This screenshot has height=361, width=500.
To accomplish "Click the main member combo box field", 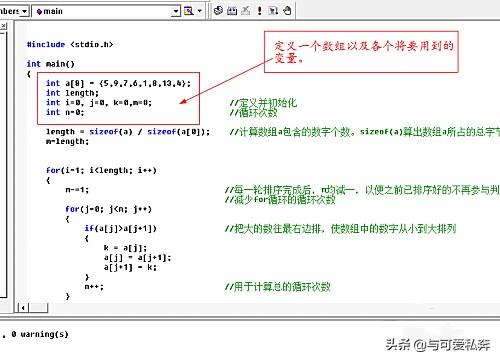I will [106, 11].
